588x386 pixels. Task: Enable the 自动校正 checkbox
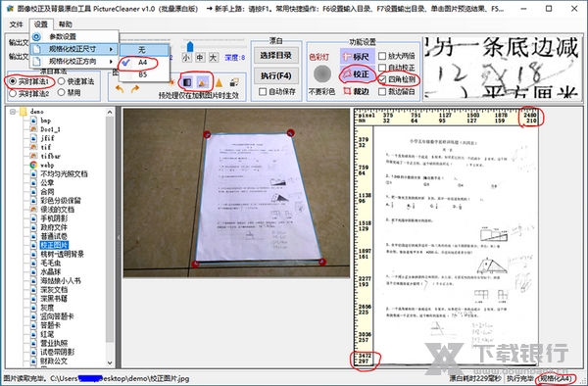coord(382,68)
